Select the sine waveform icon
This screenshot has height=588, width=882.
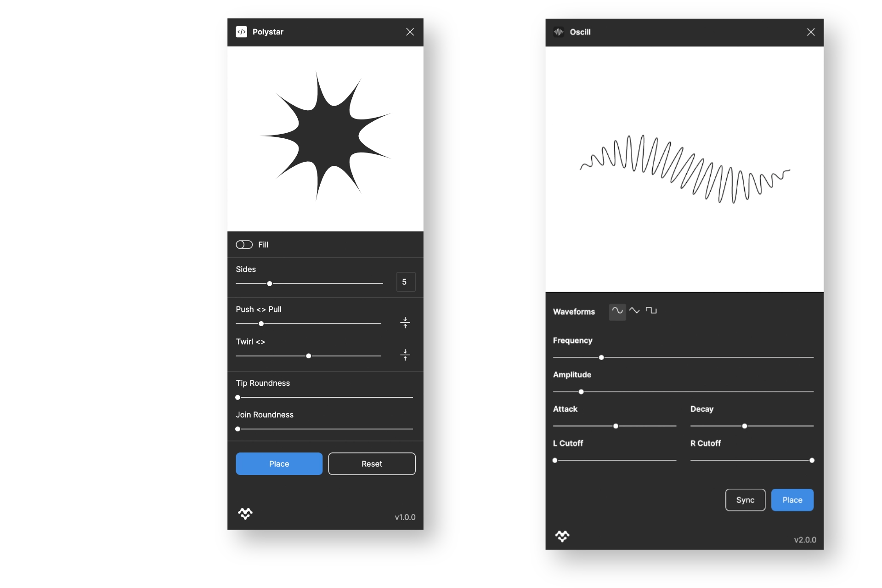(617, 311)
